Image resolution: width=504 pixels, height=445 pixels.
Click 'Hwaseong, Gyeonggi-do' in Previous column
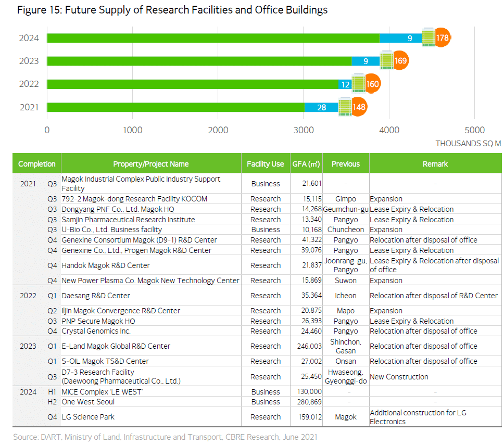click(346, 377)
